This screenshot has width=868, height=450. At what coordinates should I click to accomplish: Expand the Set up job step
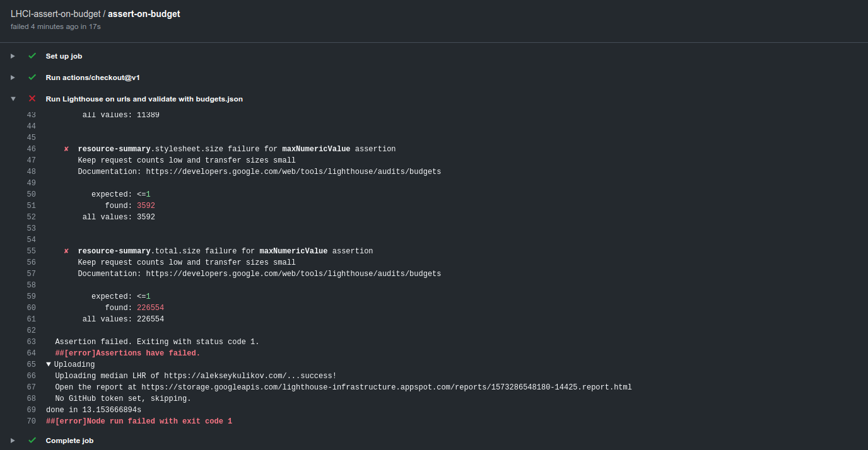13,56
